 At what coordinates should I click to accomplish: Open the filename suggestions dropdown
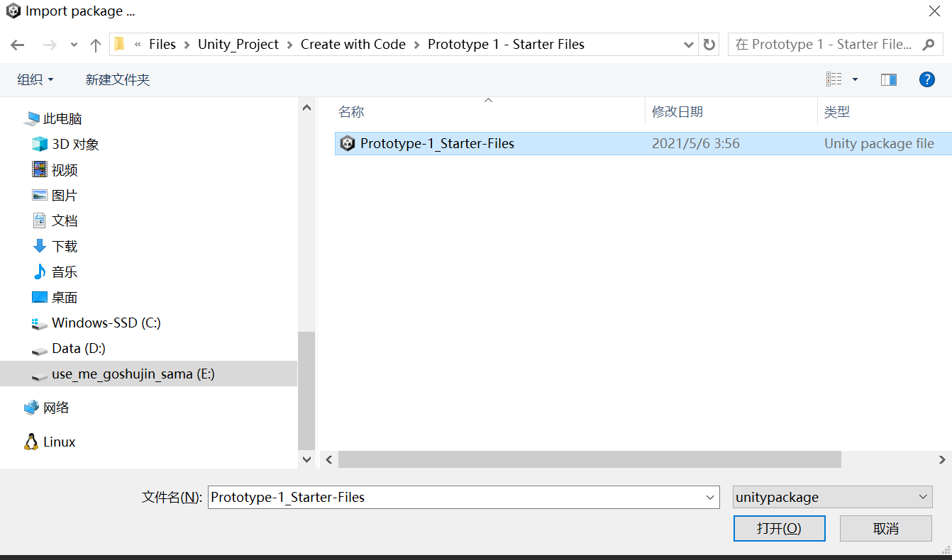coord(711,497)
